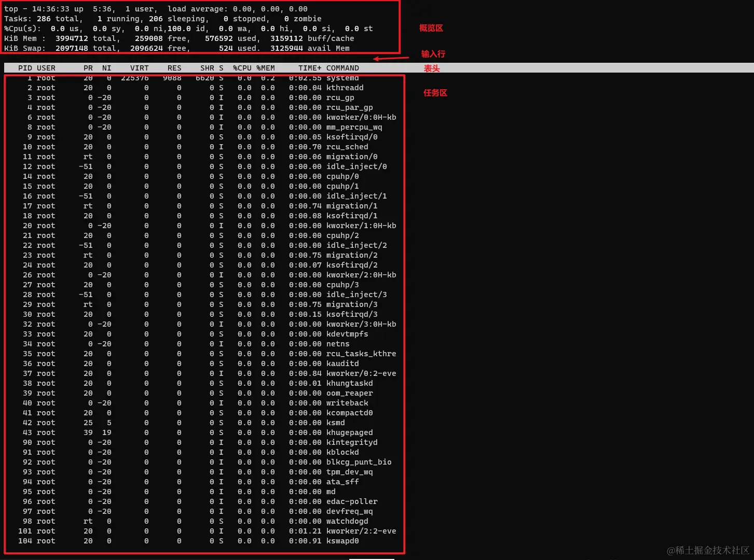Click the RES column header
The height and width of the screenshot is (560, 754).
pos(174,68)
